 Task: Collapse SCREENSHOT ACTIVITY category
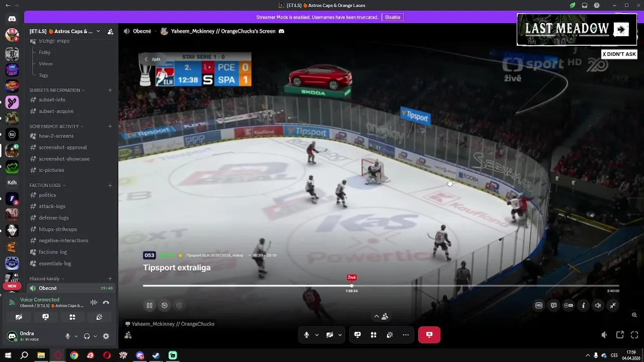pos(56,126)
